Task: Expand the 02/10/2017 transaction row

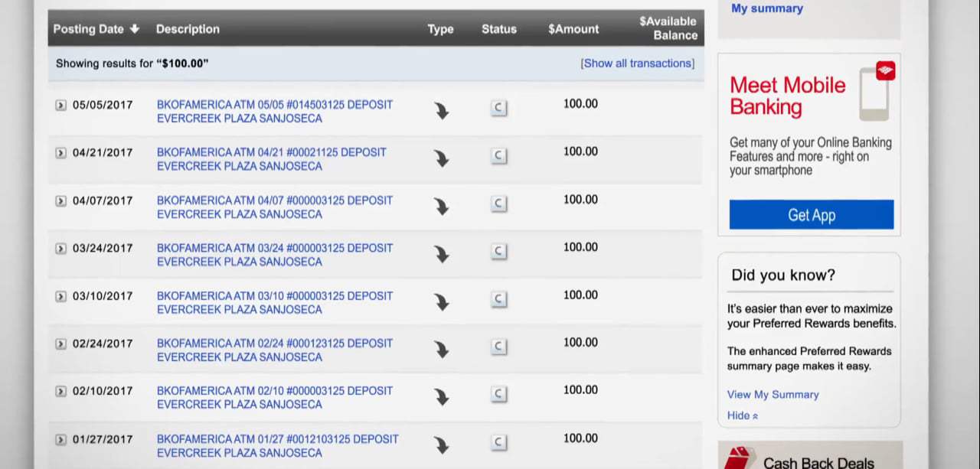Action: [60, 392]
